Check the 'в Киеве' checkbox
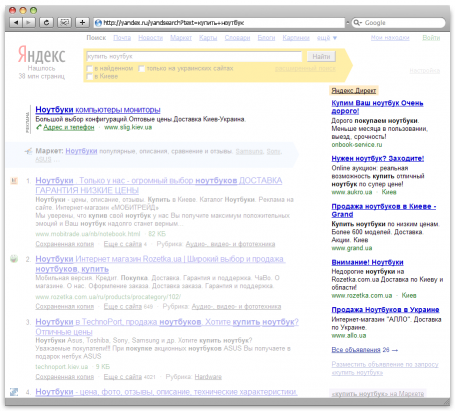 (89, 77)
